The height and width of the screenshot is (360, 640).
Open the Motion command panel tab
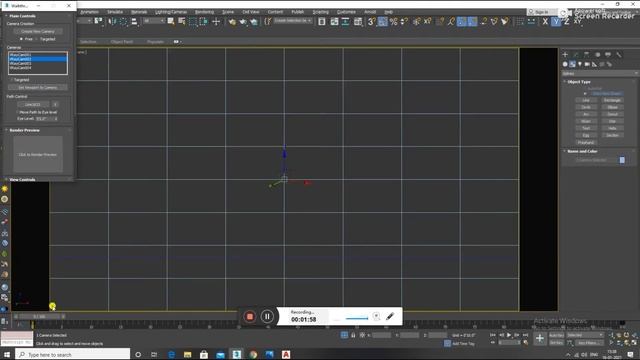(597, 54)
